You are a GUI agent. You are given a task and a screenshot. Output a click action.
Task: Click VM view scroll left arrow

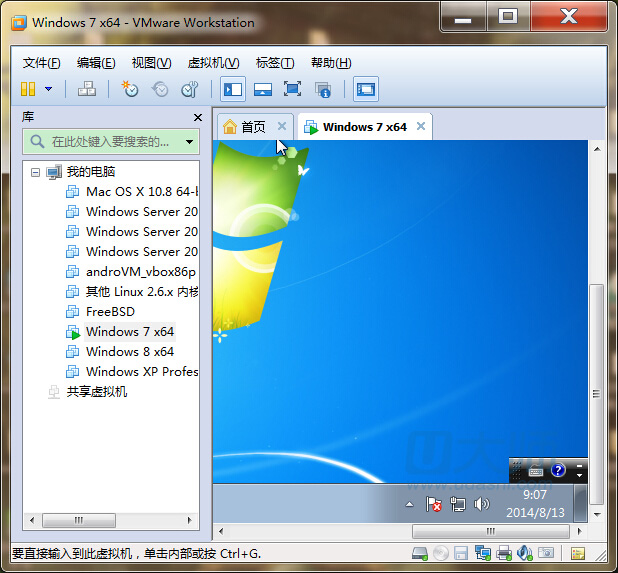221,531
